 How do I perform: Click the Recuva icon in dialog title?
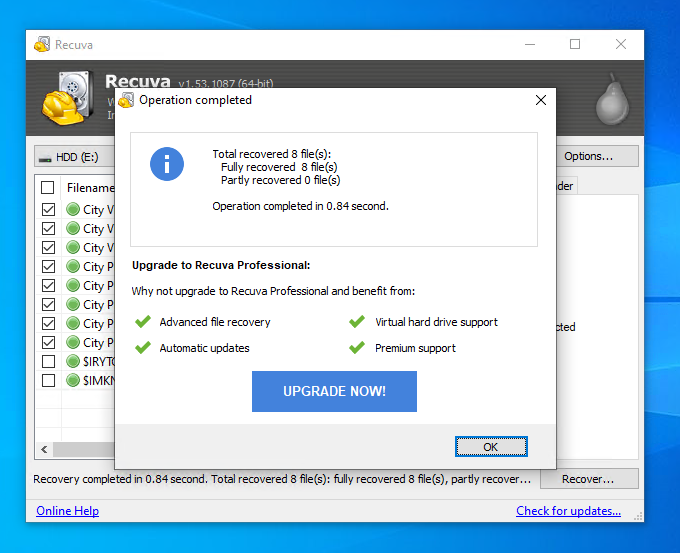coord(126,100)
